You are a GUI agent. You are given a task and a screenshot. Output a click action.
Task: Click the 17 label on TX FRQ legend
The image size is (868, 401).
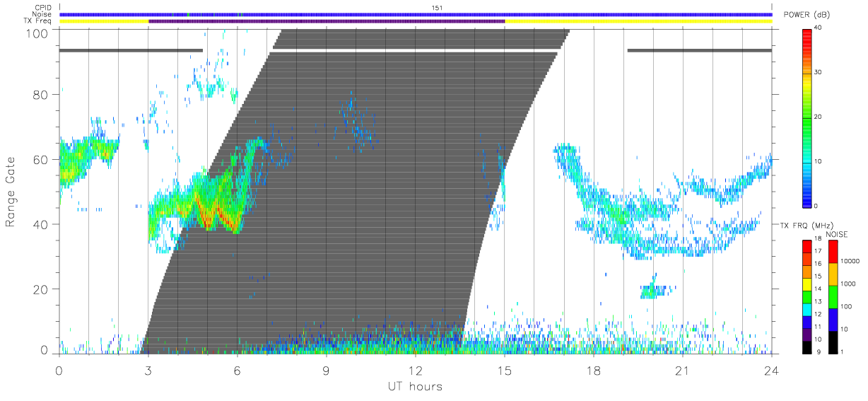818,251
